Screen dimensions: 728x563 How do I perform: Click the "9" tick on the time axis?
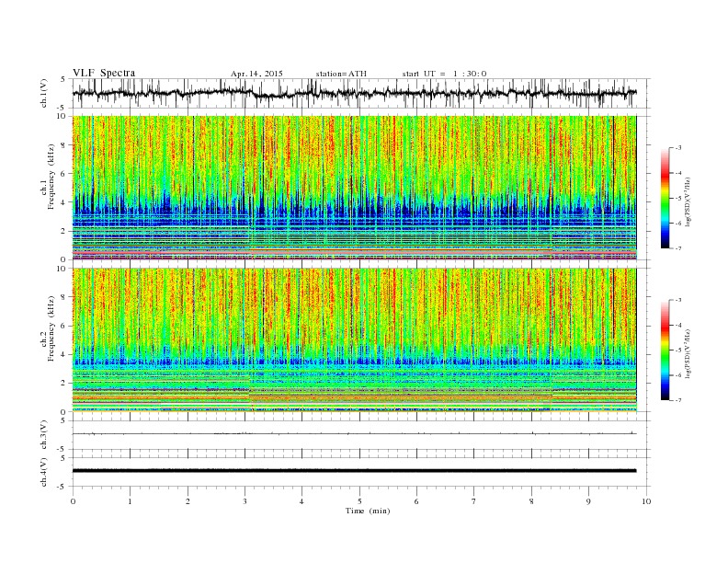pyautogui.click(x=588, y=501)
